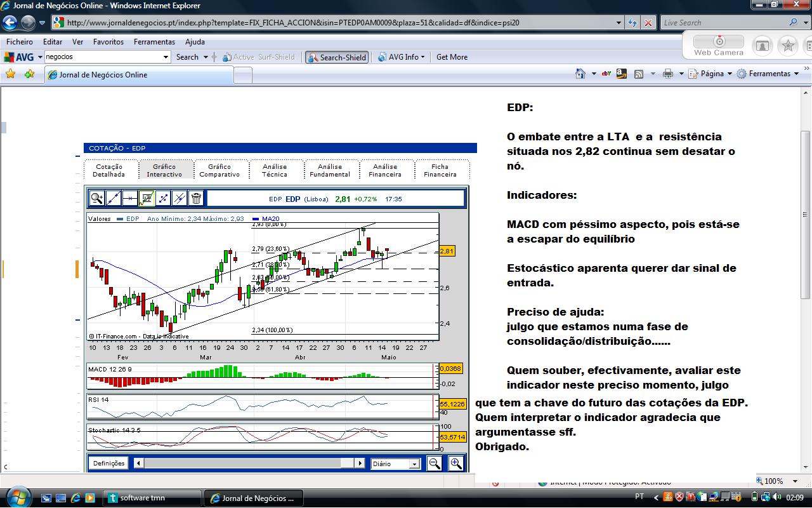Print the page with printer icon
The height and width of the screenshot is (508, 812).
tap(667, 74)
